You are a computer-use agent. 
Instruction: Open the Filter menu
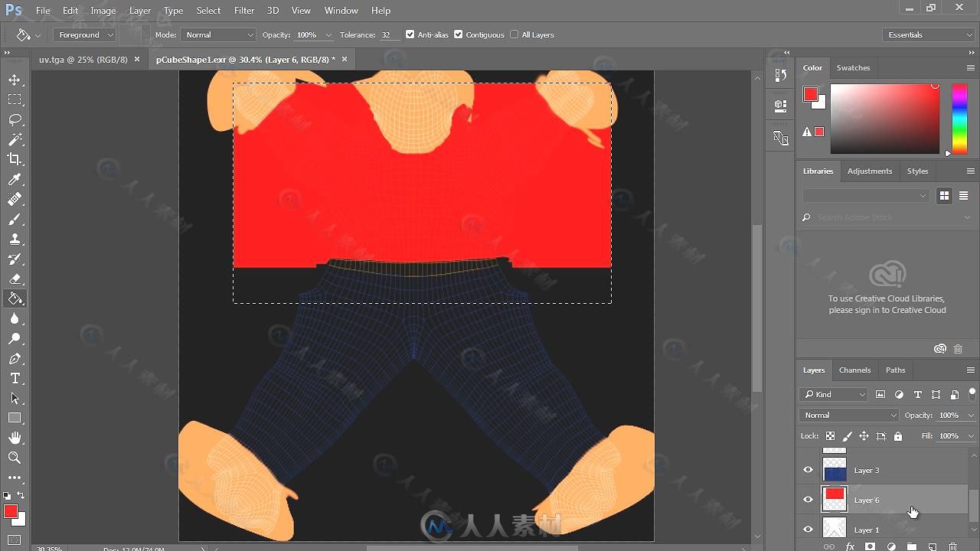tap(244, 11)
